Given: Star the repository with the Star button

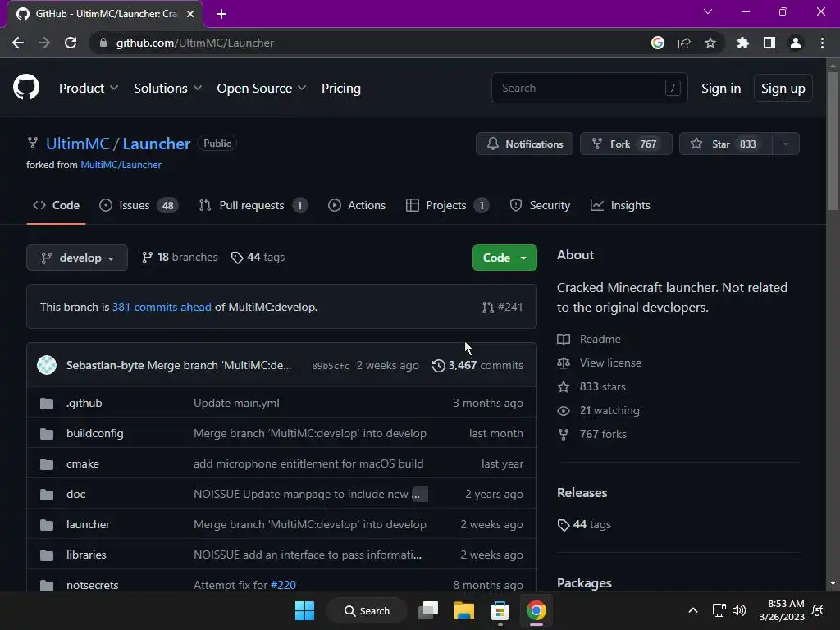Looking at the screenshot, I should [x=726, y=144].
